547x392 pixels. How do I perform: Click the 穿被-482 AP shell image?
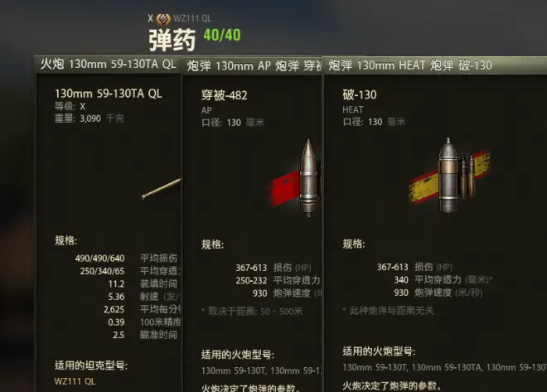click(309, 177)
